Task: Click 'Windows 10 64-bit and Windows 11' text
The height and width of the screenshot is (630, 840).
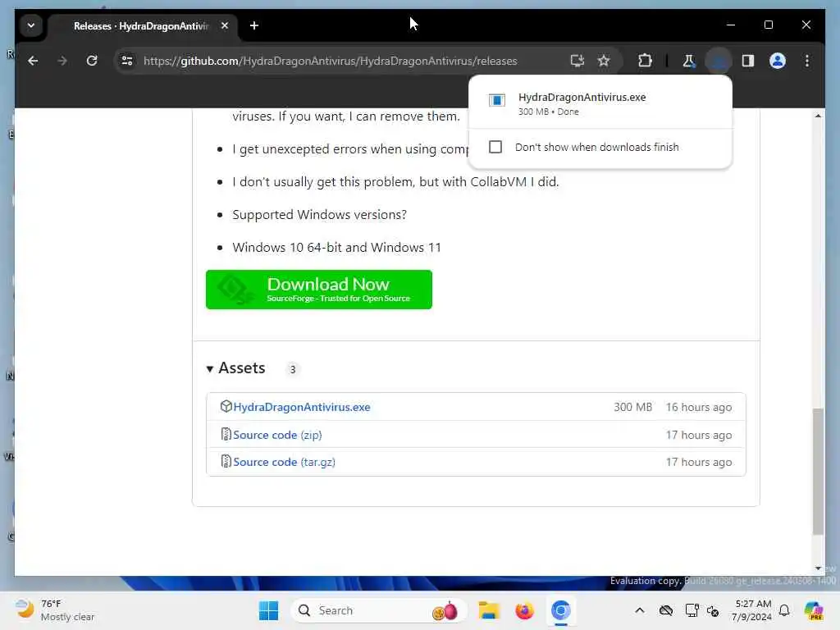Action: 336,248
